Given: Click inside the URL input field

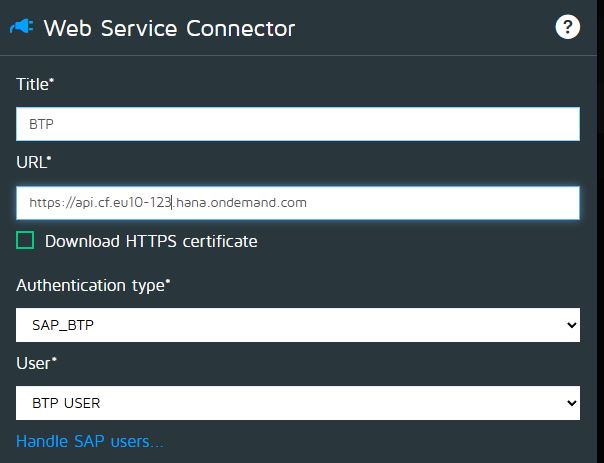Looking at the screenshot, I should click(x=440, y=203).
